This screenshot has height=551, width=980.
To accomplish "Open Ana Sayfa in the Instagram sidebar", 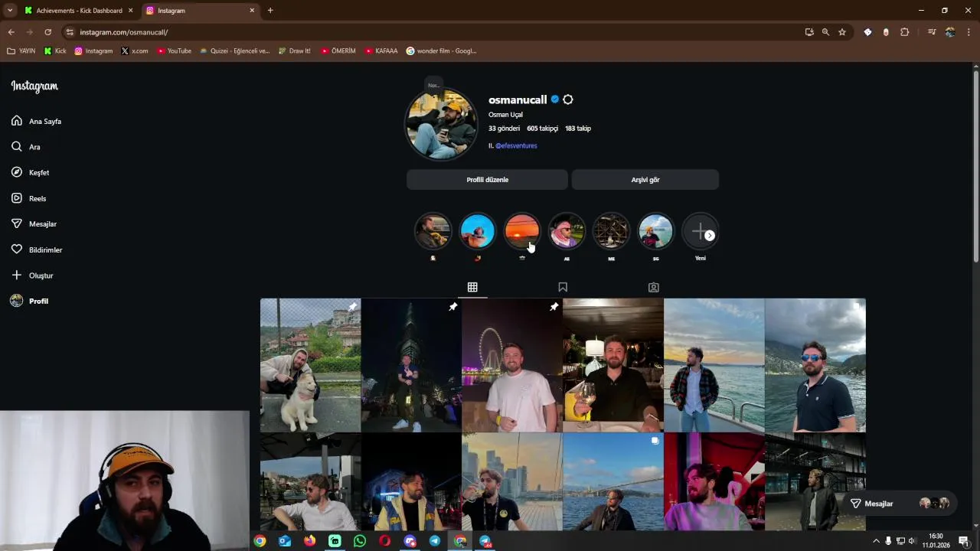I will point(36,121).
